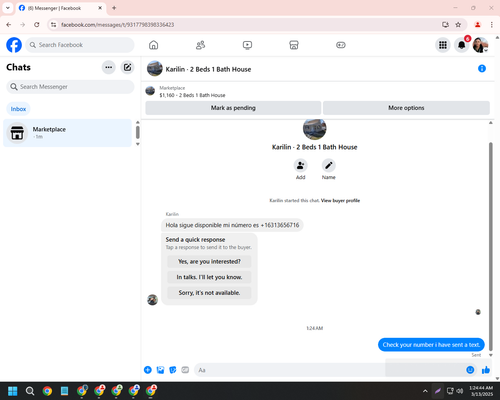The width and height of the screenshot is (500, 400).
Task: Go to the Home feed icon
Action: coord(153,45)
